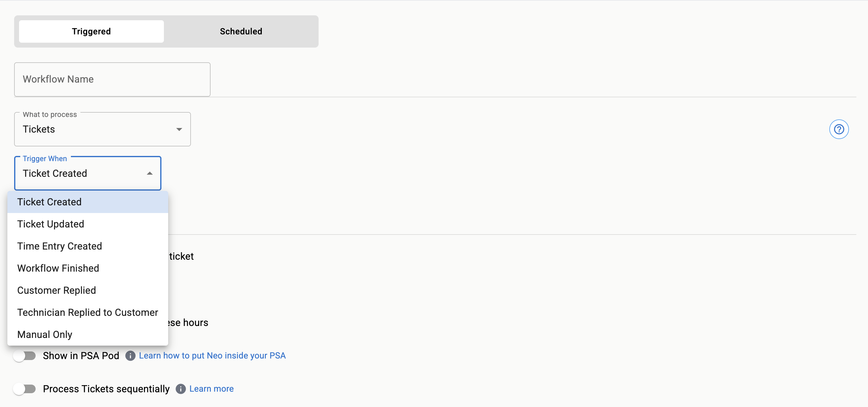Click info icon beside Process Tickets sequentially

pyautogui.click(x=180, y=389)
